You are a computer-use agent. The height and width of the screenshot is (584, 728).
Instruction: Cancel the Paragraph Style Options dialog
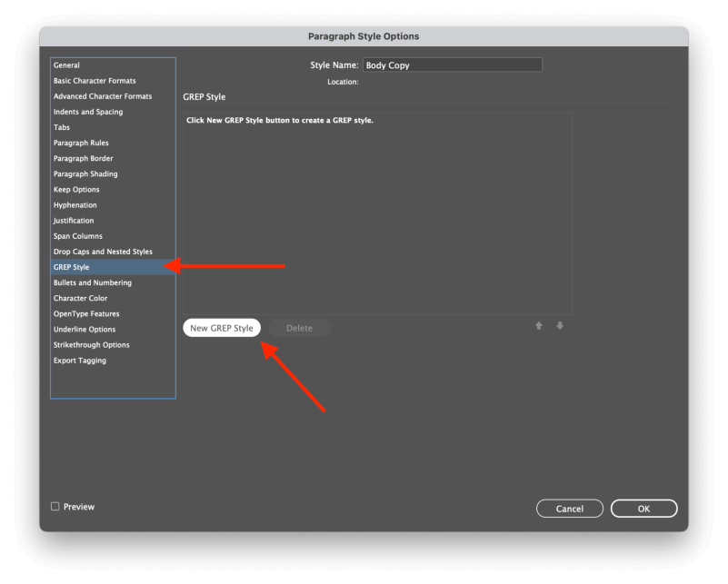click(570, 509)
